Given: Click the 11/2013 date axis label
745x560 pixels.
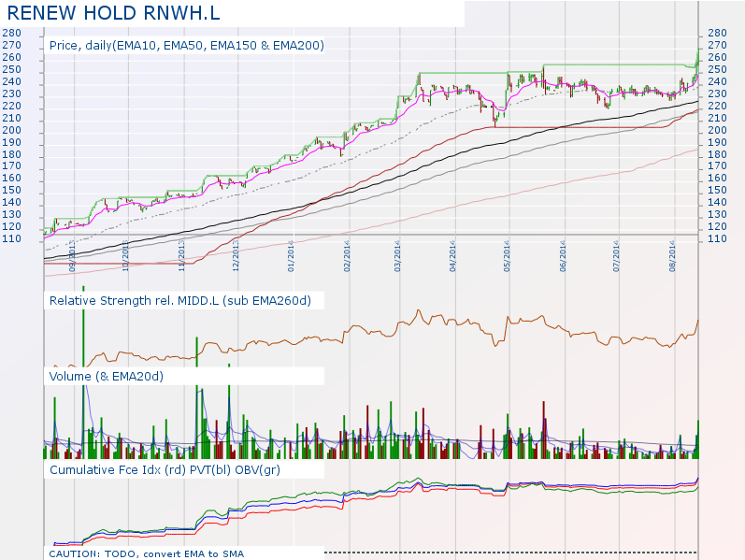Looking at the screenshot, I should 181,256.
